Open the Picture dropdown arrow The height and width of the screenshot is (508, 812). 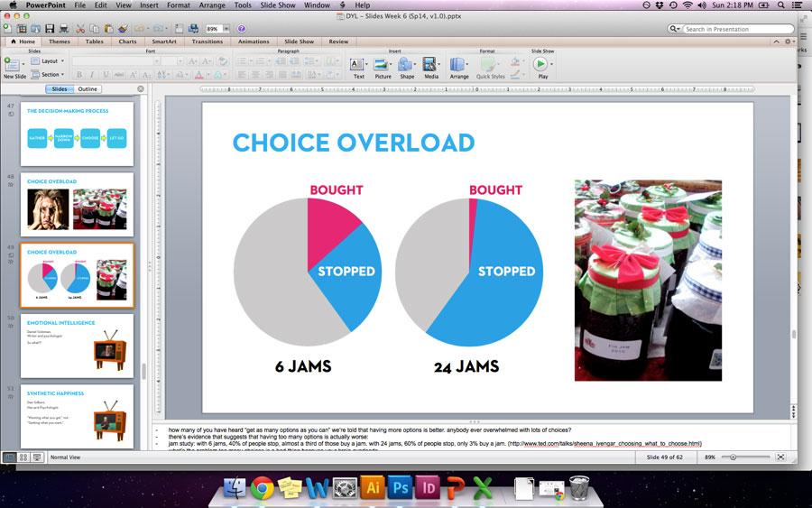coord(391,64)
